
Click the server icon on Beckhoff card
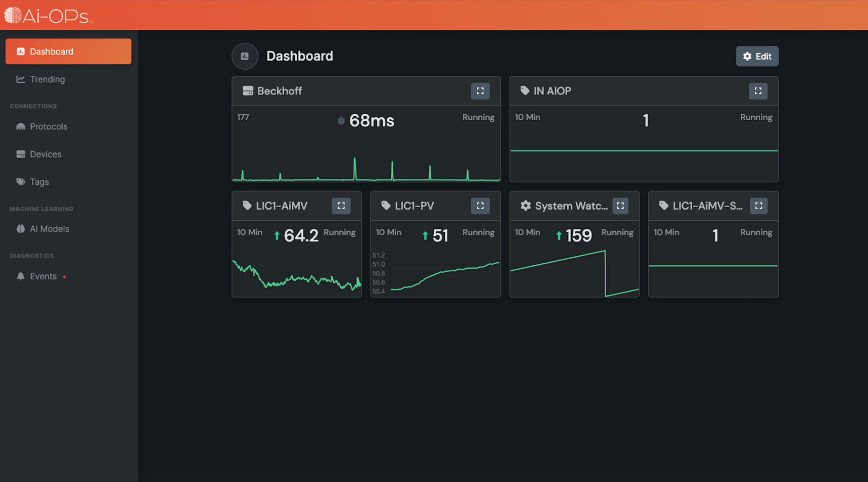247,91
